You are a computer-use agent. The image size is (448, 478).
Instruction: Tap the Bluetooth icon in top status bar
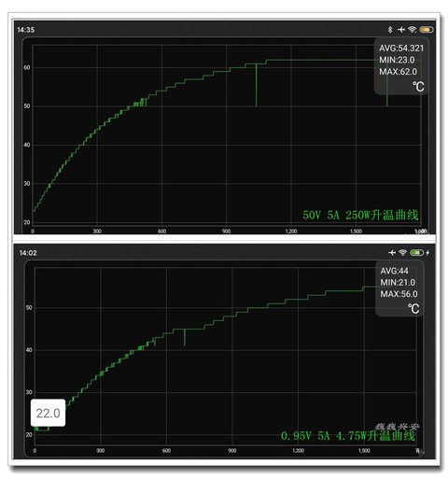coord(390,29)
